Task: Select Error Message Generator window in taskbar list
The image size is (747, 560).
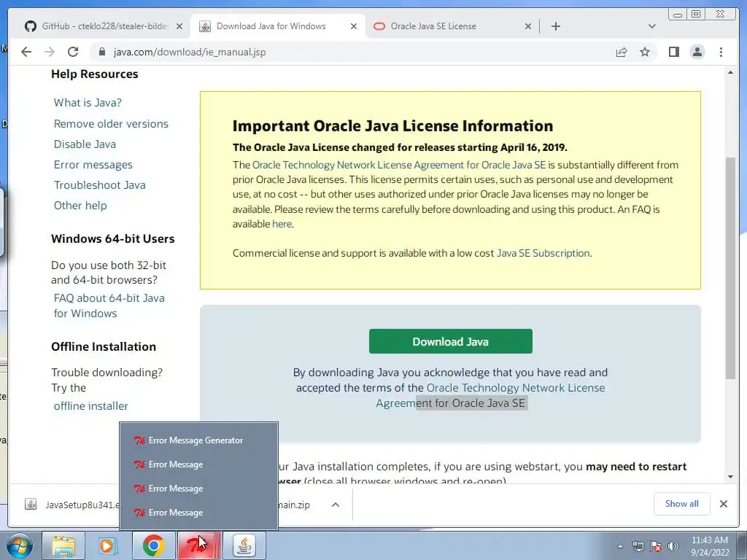Action: (198, 440)
